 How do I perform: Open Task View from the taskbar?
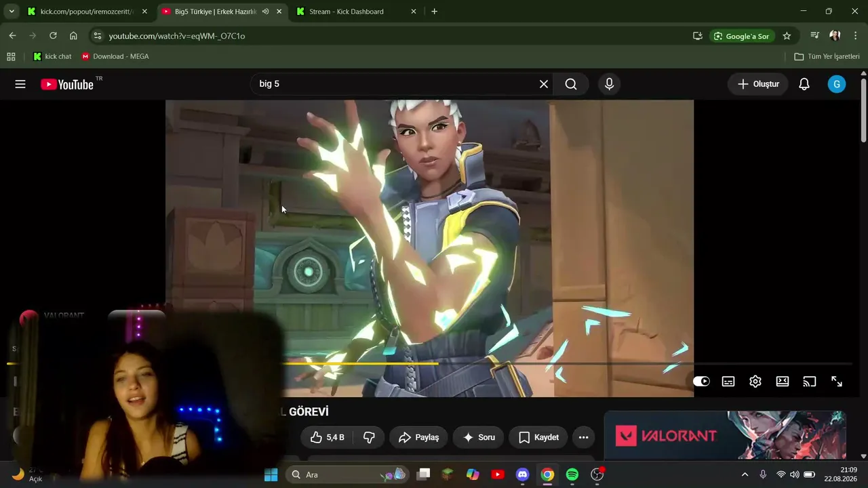pos(424,474)
